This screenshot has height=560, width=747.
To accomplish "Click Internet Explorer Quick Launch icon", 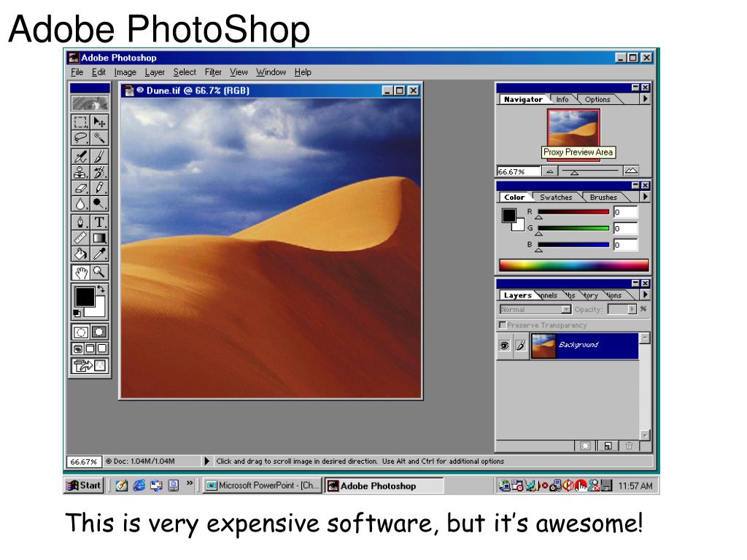I will coord(139,485).
